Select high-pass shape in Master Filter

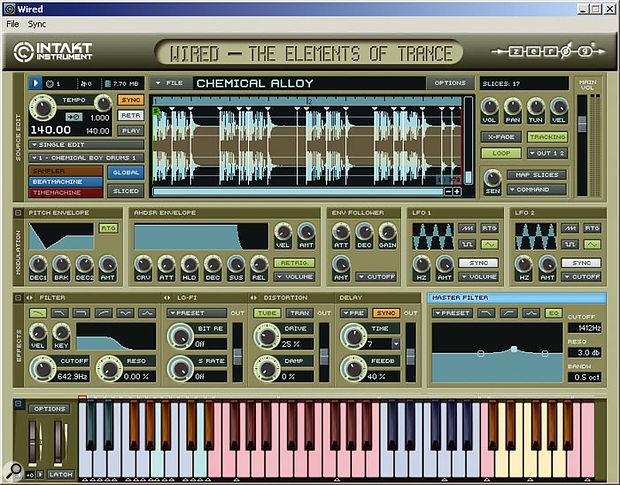tap(508, 313)
